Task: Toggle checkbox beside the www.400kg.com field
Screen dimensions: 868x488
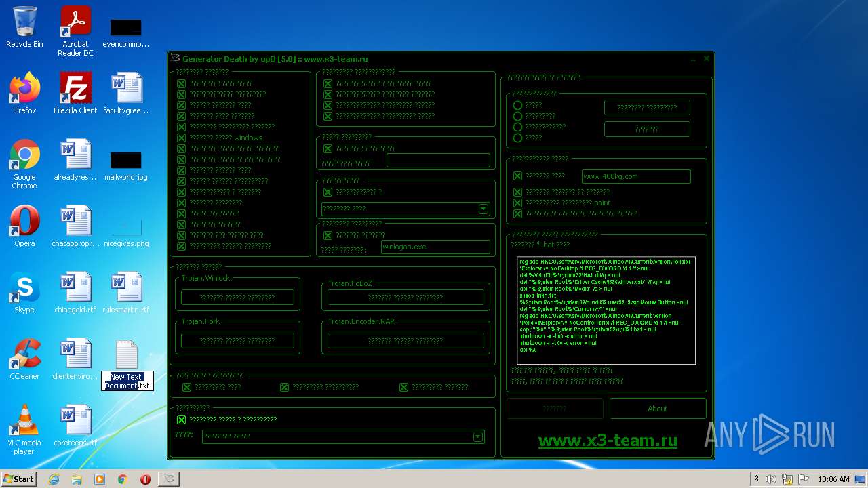Action: 517,176
